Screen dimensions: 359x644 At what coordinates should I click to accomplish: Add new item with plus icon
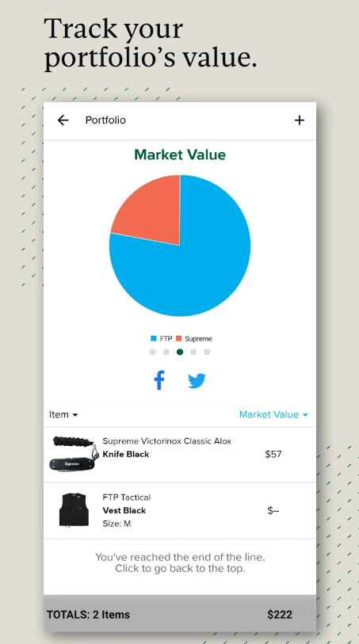coord(300,120)
